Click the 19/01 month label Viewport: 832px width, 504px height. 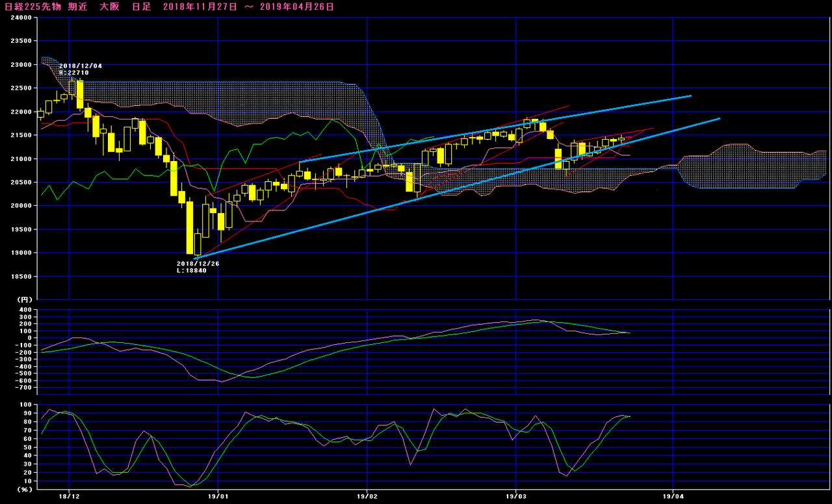coord(218,496)
